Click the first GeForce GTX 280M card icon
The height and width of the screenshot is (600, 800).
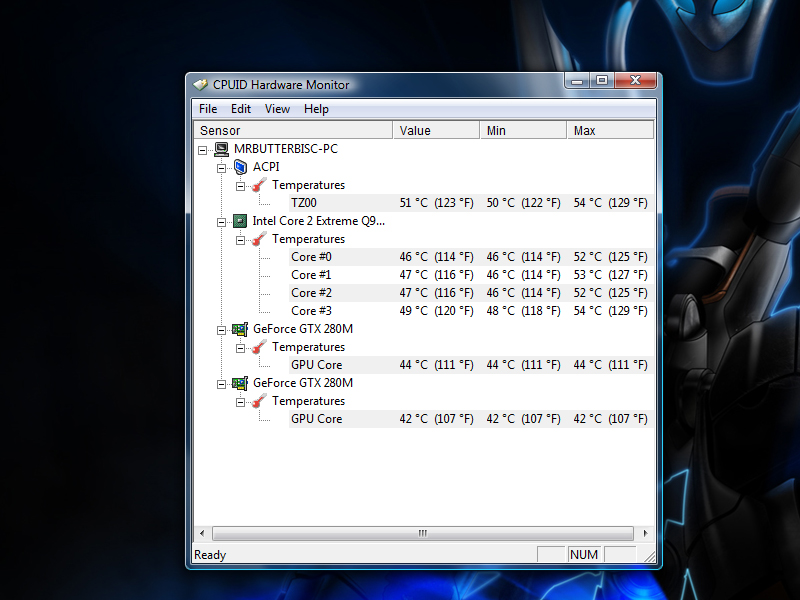point(240,329)
